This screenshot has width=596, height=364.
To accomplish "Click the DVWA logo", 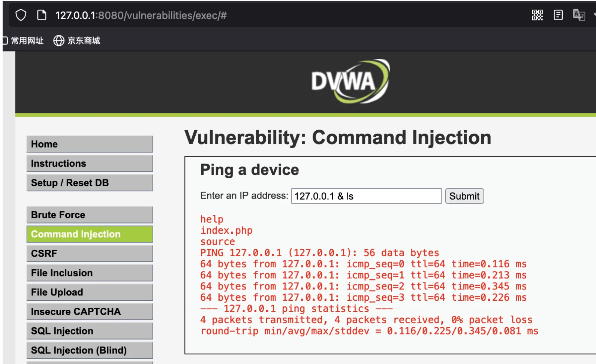I will pyautogui.click(x=350, y=81).
